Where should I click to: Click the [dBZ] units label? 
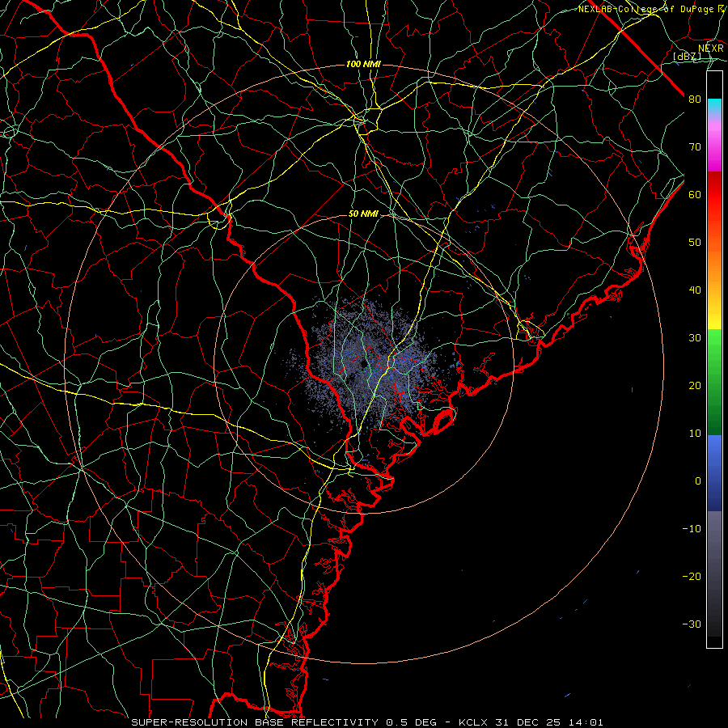point(687,56)
